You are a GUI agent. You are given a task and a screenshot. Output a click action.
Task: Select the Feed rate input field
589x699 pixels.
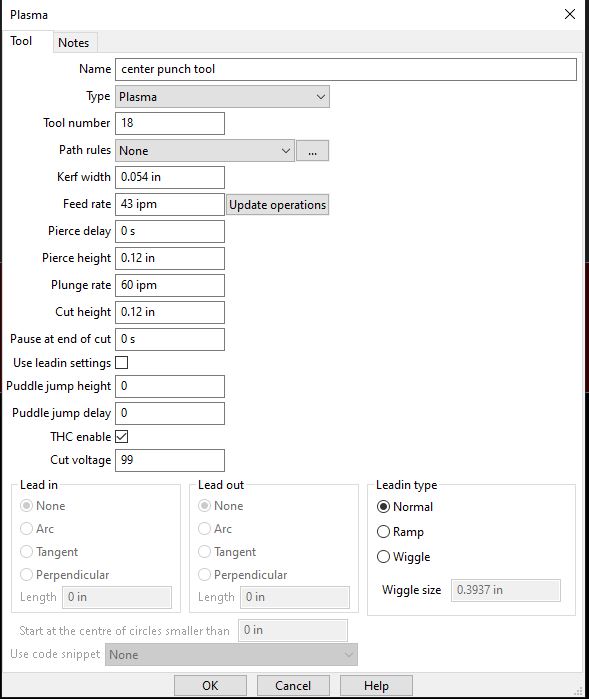tap(170, 205)
